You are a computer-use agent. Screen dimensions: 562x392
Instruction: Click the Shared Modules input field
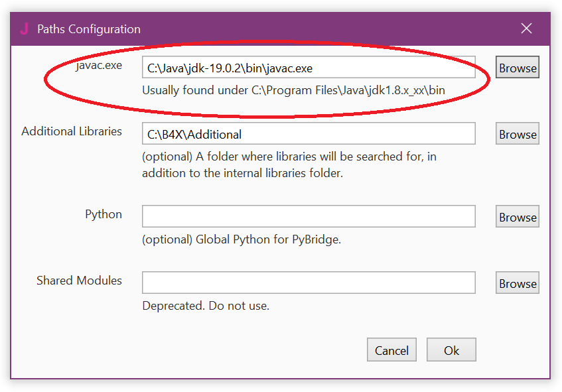309,283
